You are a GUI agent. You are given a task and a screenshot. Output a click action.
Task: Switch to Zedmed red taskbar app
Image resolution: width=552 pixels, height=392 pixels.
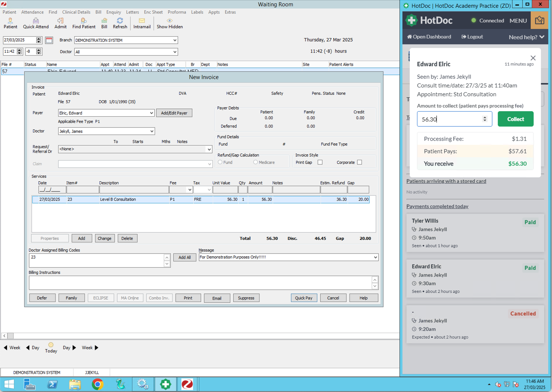tap(187, 384)
